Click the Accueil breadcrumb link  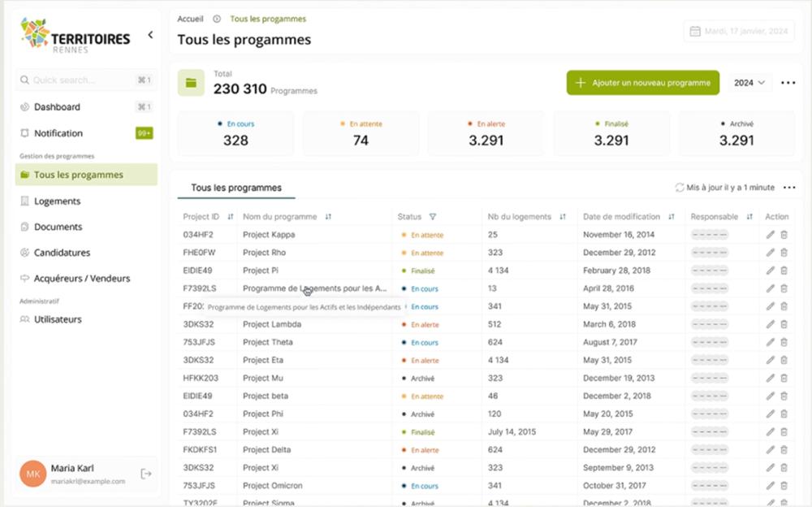(190, 19)
